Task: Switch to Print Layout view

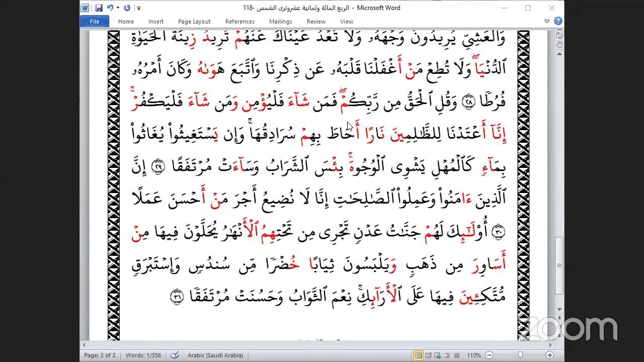Action: pos(418,355)
